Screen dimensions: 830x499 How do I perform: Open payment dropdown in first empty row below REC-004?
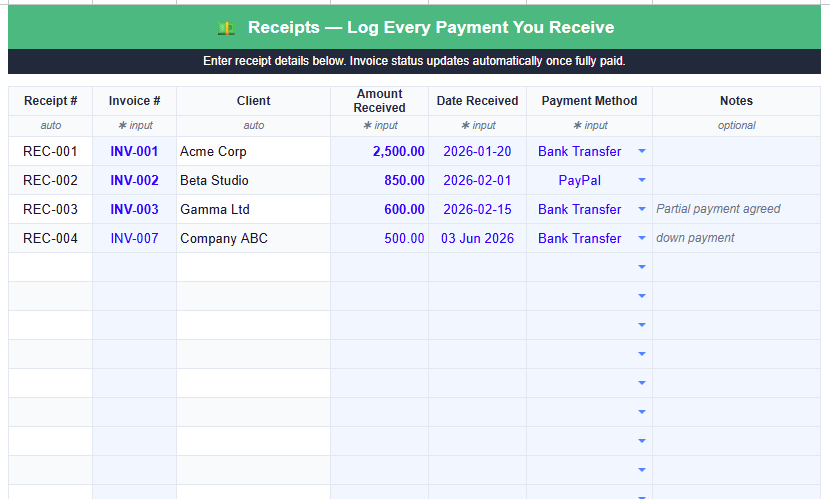[x=642, y=267]
